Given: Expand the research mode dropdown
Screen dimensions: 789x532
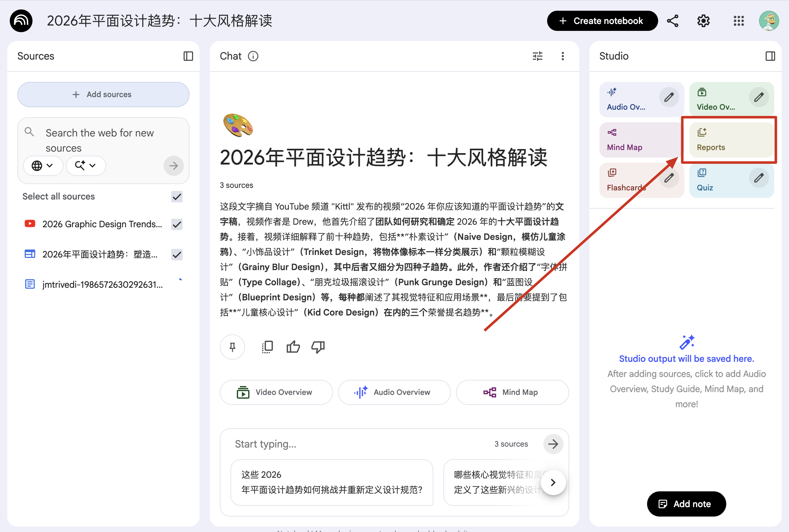Looking at the screenshot, I should [x=85, y=165].
